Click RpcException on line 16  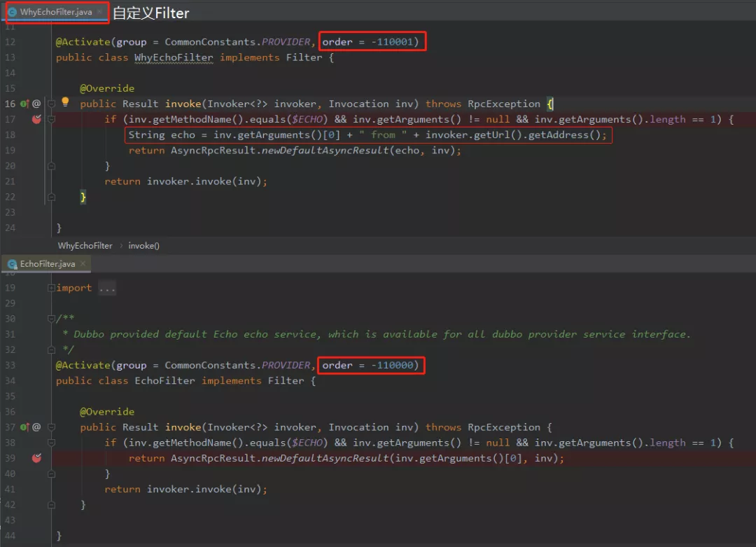tap(504, 104)
